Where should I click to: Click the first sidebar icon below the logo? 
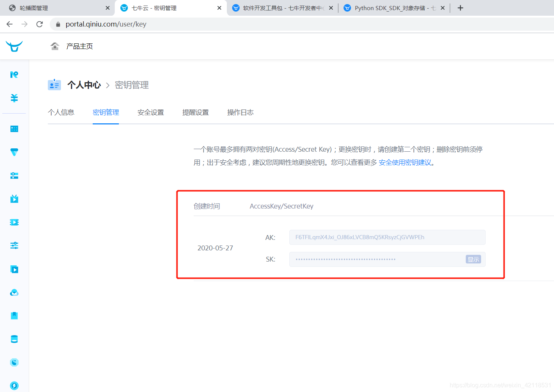[14, 75]
